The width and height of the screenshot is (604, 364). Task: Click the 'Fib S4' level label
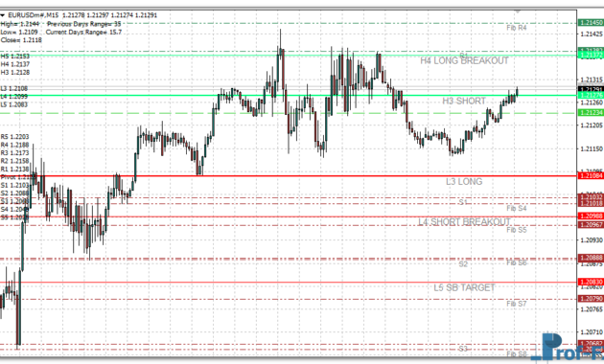[x=517, y=208]
